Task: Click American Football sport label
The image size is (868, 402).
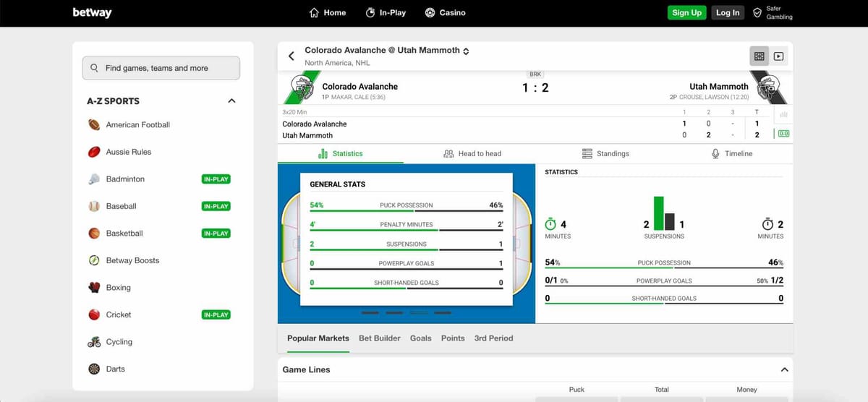Action: [138, 124]
